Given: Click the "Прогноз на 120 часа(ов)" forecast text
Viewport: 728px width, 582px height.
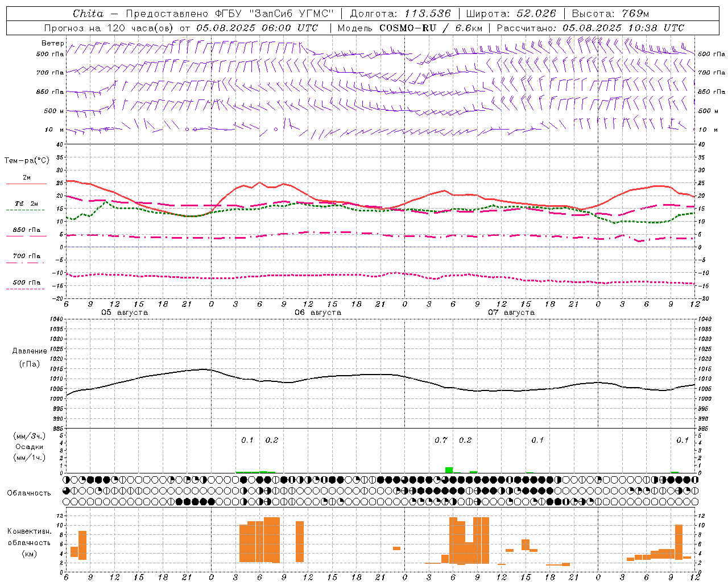Looking at the screenshot, I should pos(110,28).
